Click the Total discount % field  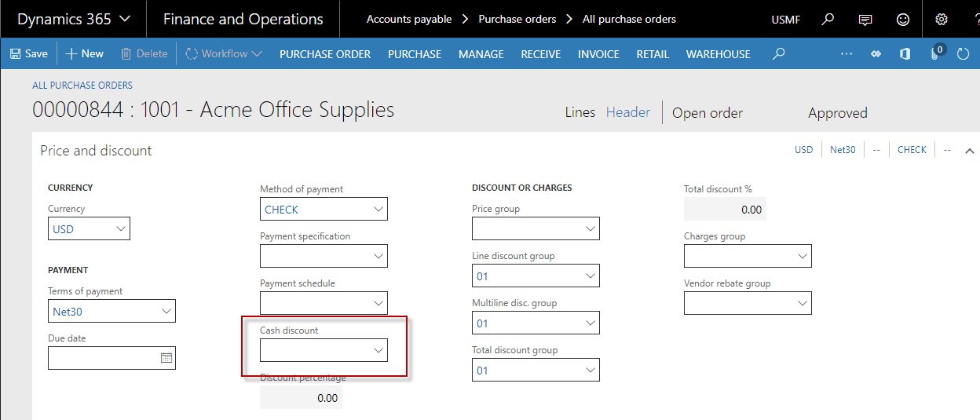[x=725, y=209]
